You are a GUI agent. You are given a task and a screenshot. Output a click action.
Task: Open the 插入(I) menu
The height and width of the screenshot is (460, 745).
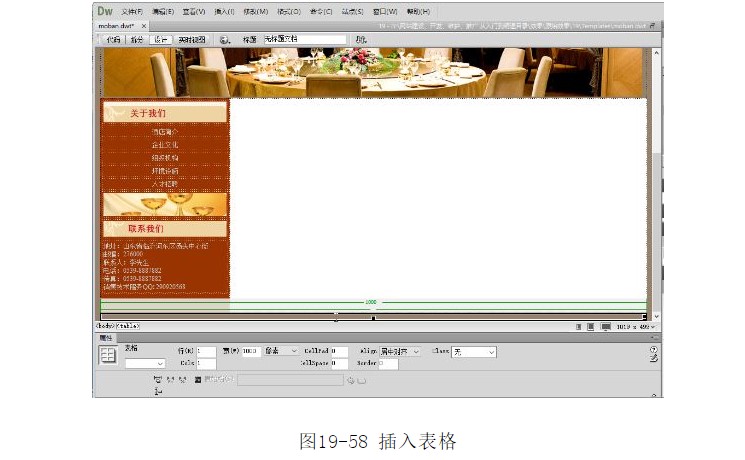point(225,12)
